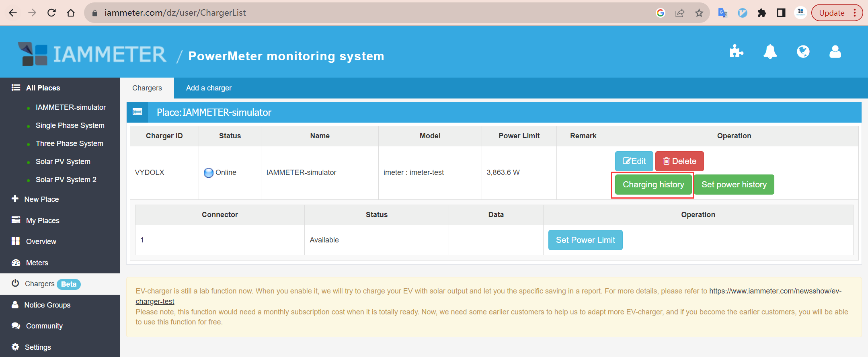Click the Set power history button

(734, 185)
